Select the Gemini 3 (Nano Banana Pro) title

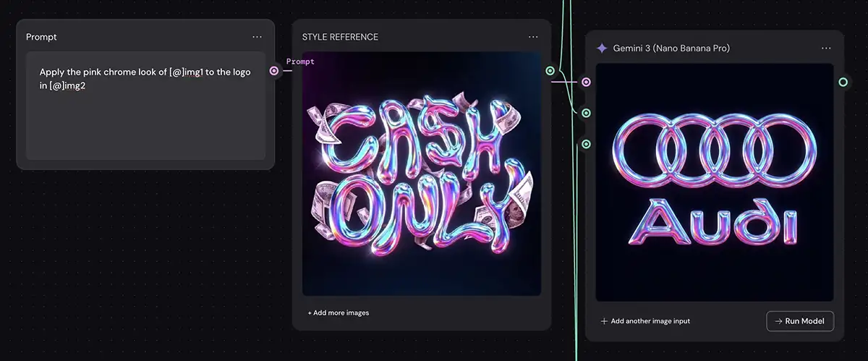point(671,48)
